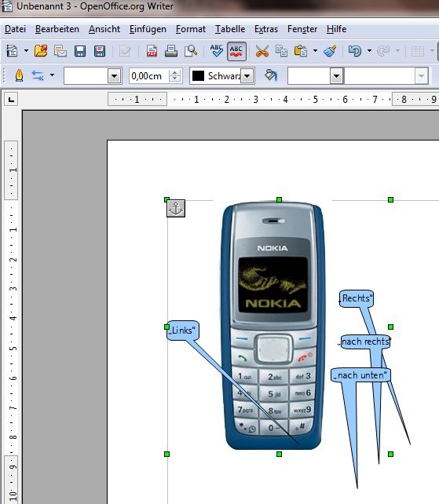Export directly as PDF icon

pos(152,51)
